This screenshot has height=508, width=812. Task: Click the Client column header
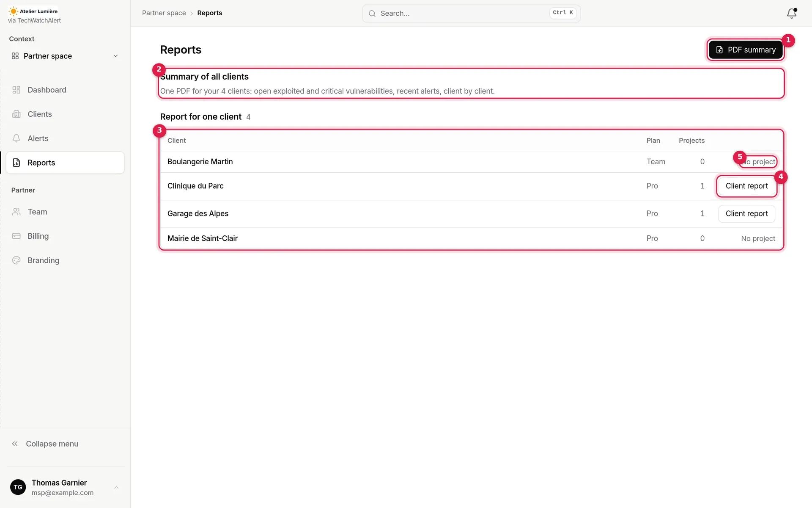tap(176, 141)
